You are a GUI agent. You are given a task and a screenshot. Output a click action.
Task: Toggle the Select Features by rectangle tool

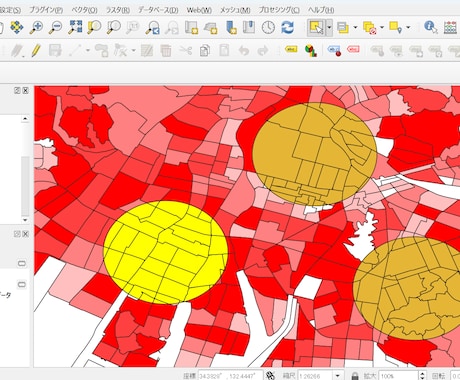[x=316, y=27]
